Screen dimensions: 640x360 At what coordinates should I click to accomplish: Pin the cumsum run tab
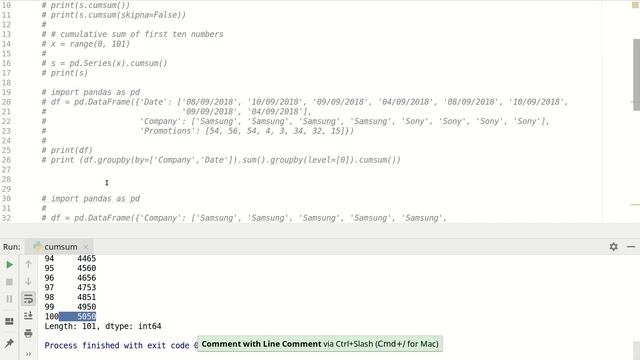pos(9,343)
